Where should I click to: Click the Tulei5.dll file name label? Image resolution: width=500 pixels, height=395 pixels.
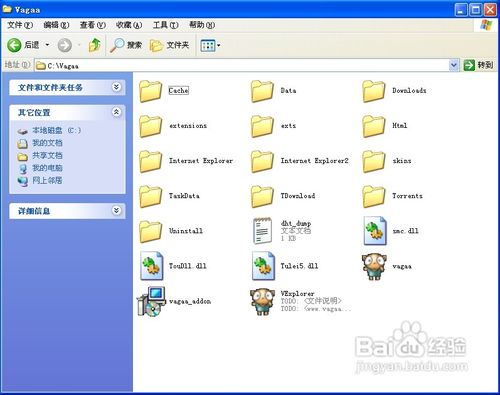pyautogui.click(x=299, y=266)
